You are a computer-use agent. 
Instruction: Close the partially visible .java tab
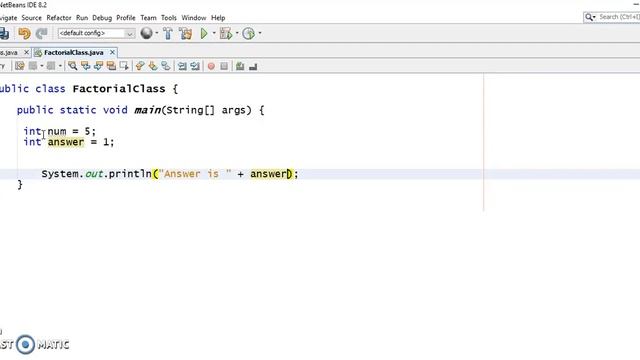pyautogui.click(x=26, y=52)
